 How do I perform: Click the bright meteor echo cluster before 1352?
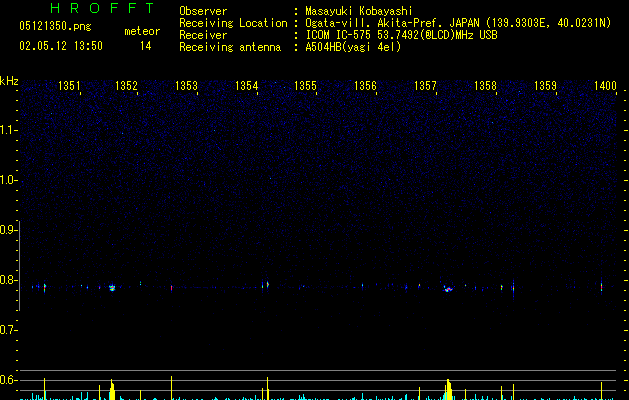tap(112, 288)
